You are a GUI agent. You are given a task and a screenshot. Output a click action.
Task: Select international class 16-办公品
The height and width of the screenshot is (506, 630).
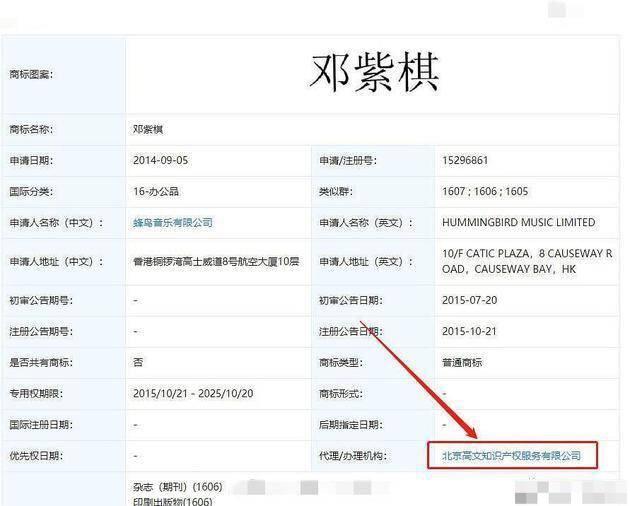[156, 191]
